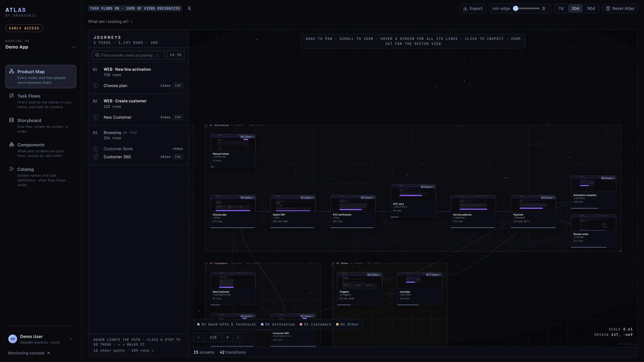This screenshot has height=362, width=644.
Task: Zoom in with the plus button
Action: [x=228, y=337]
